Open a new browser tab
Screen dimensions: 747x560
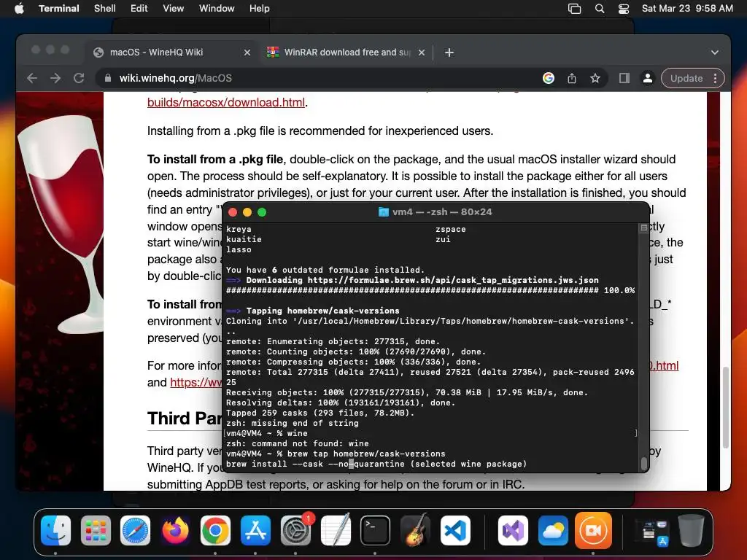[449, 52]
